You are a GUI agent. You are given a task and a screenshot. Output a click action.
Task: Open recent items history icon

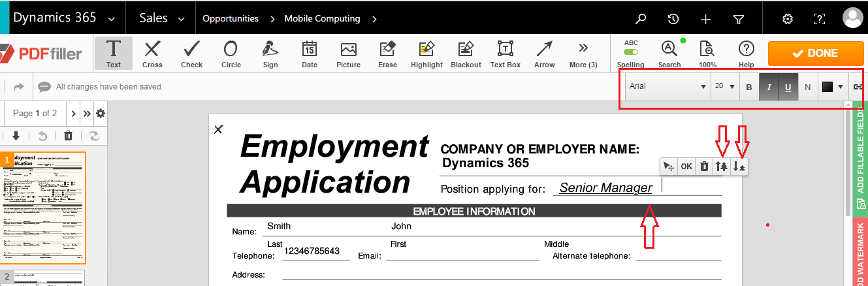click(673, 19)
